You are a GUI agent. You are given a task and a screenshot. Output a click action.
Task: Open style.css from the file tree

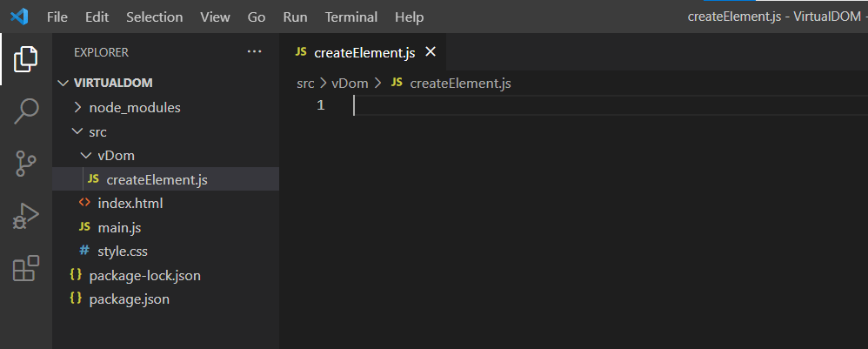point(165,251)
